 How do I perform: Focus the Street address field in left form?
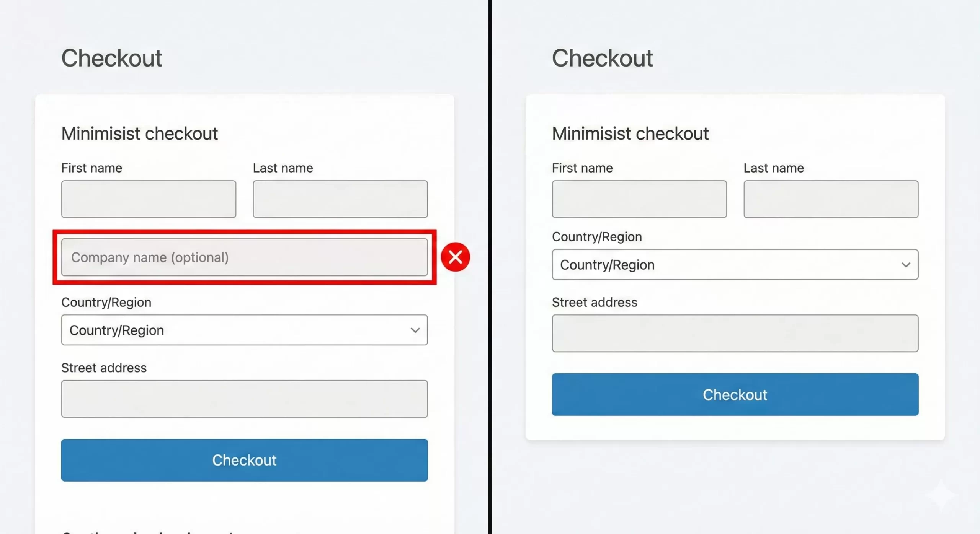coord(244,399)
